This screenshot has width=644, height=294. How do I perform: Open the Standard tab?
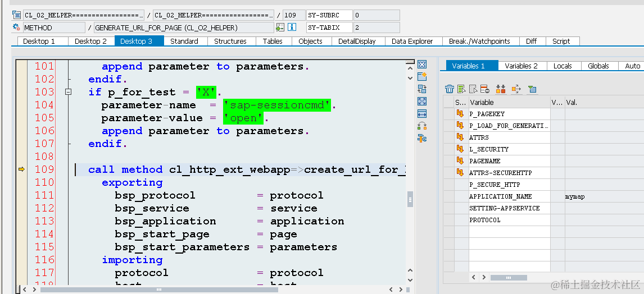[x=184, y=41]
